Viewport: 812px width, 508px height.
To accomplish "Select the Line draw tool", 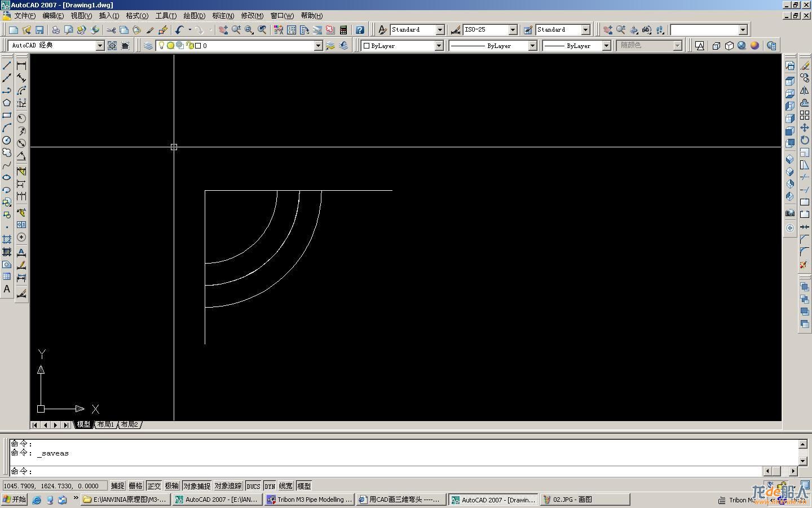I will pos(7,65).
